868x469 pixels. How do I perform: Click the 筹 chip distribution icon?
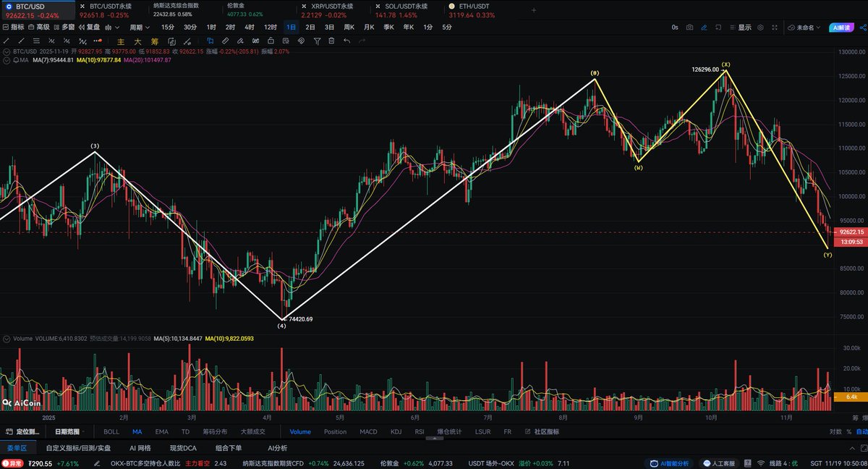pyautogui.click(x=154, y=41)
